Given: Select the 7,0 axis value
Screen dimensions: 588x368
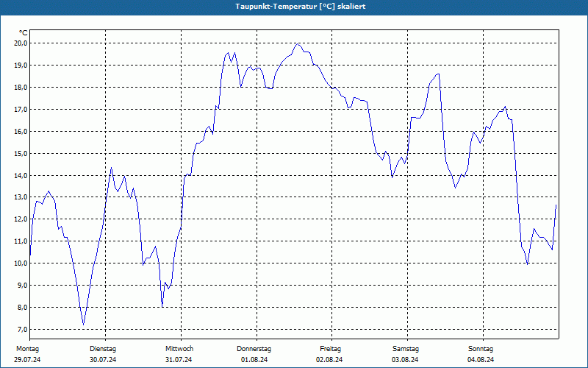Looking at the screenshot, I should tap(23, 330).
